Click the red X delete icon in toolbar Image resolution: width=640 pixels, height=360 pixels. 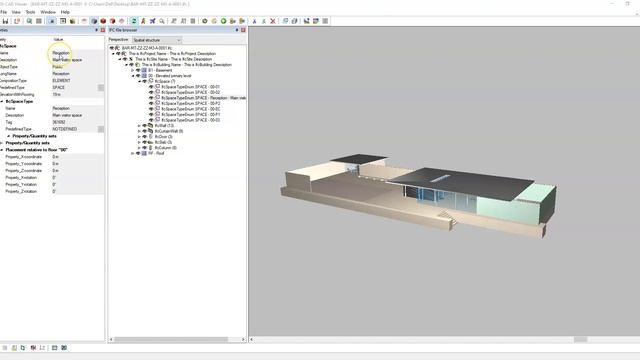[273, 21]
